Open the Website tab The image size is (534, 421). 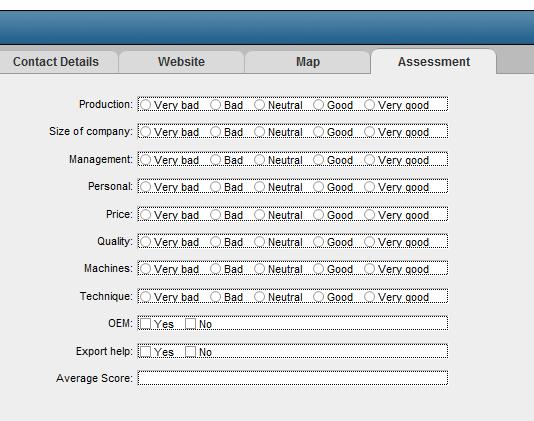click(182, 62)
